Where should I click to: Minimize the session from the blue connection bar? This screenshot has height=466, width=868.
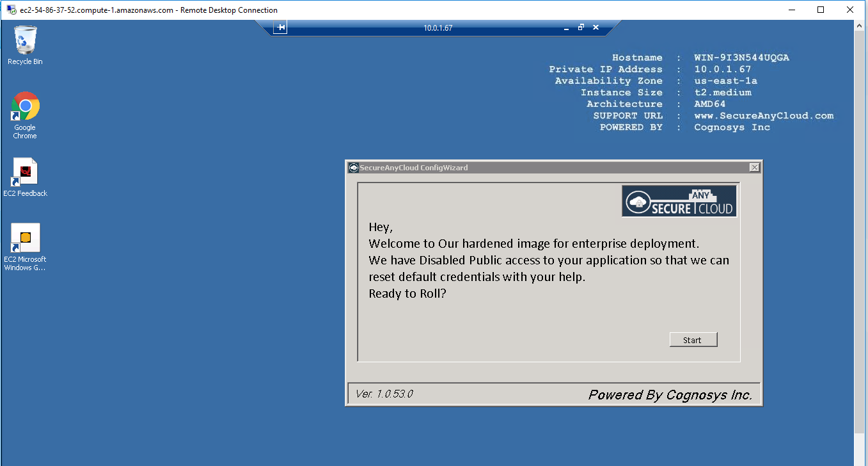coord(566,28)
